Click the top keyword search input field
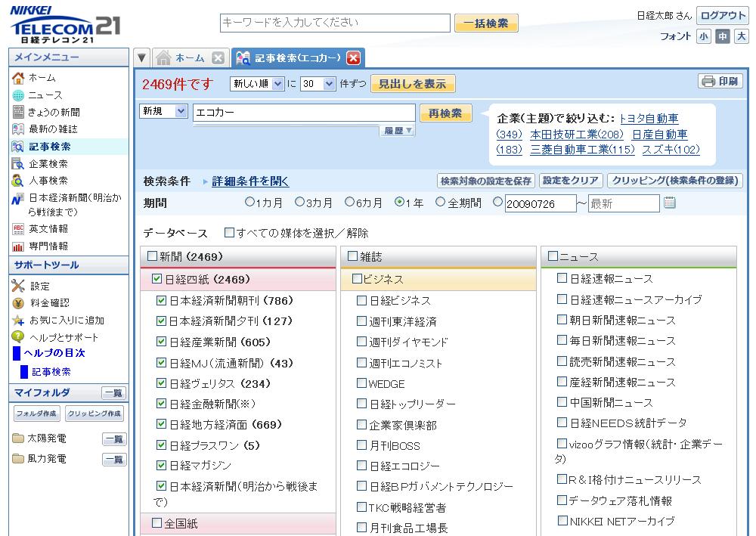756x536 pixels. tap(335, 23)
